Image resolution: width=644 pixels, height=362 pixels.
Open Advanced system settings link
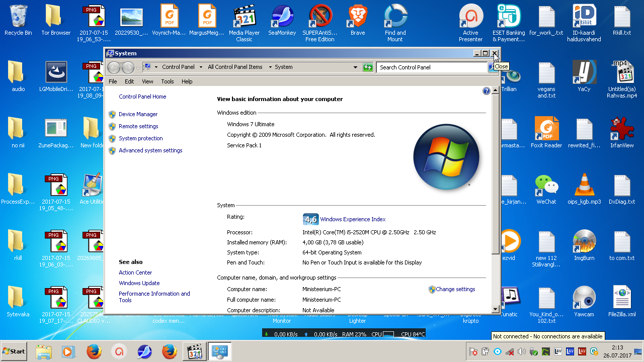tap(150, 150)
